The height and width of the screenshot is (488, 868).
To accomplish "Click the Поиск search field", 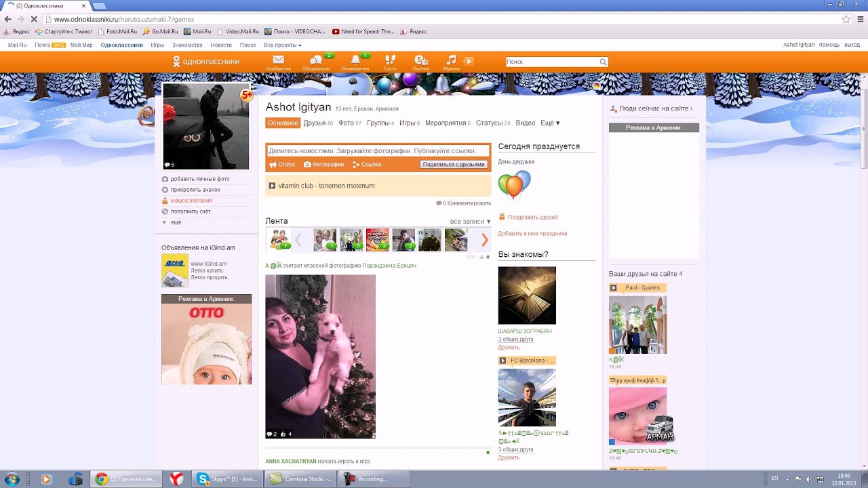I will [552, 62].
